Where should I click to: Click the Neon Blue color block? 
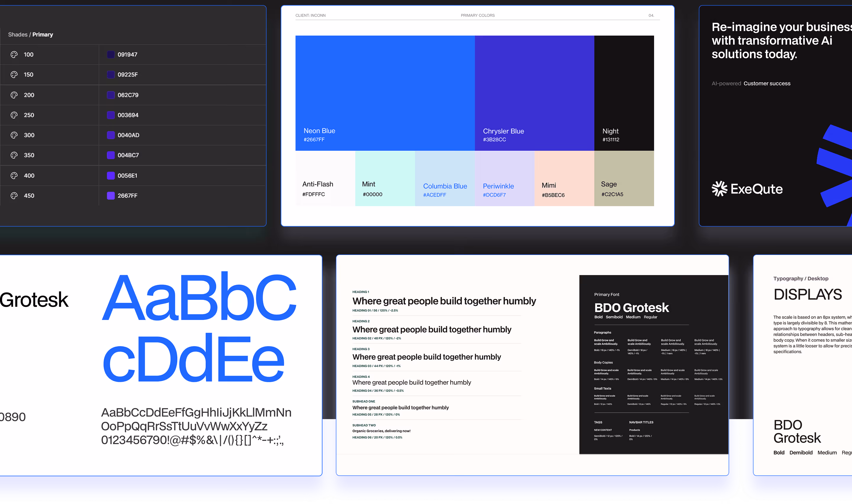[x=385, y=93]
